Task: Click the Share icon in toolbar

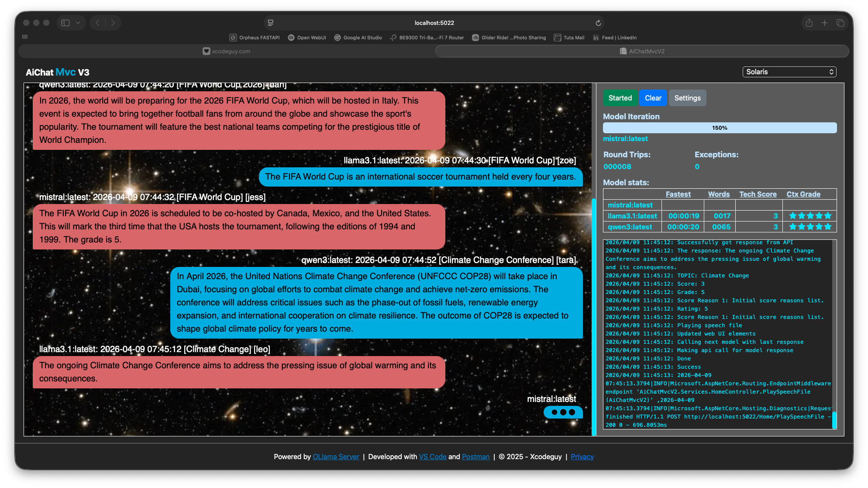Action: 809,23
